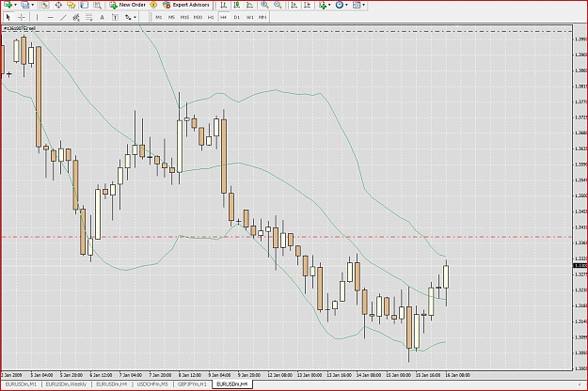This screenshot has width=588, height=391.
Task: Switch timeframe to H1
Action: coord(211,17)
